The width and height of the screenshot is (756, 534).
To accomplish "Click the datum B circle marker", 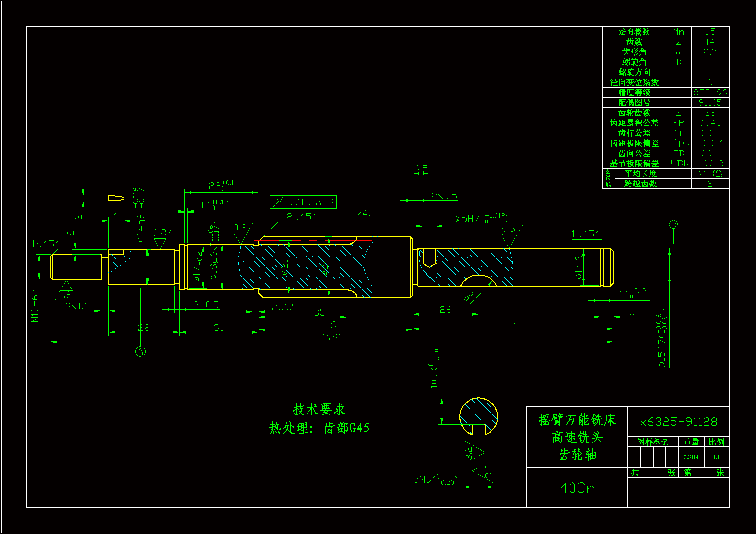I will click(673, 225).
